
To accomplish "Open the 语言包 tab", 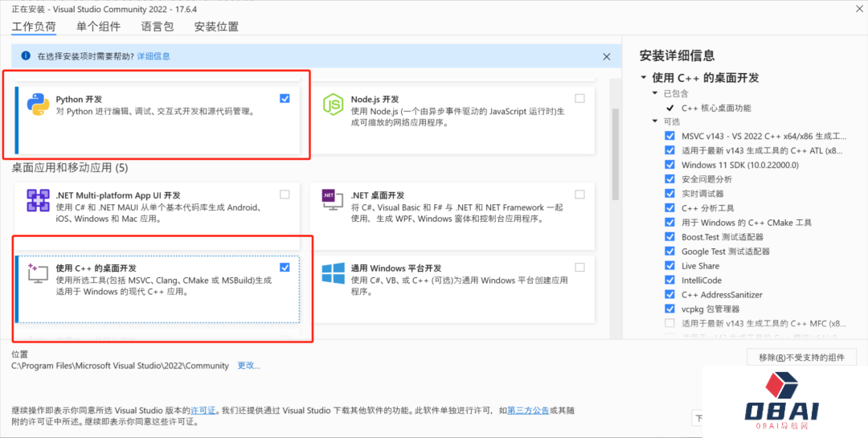I will (x=157, y=27).
